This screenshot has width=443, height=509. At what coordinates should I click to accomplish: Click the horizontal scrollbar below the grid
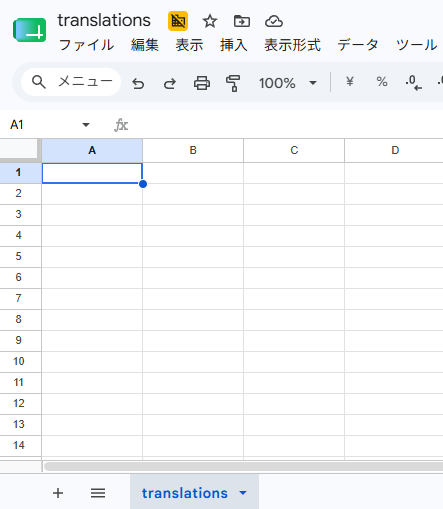pos(243,466)
